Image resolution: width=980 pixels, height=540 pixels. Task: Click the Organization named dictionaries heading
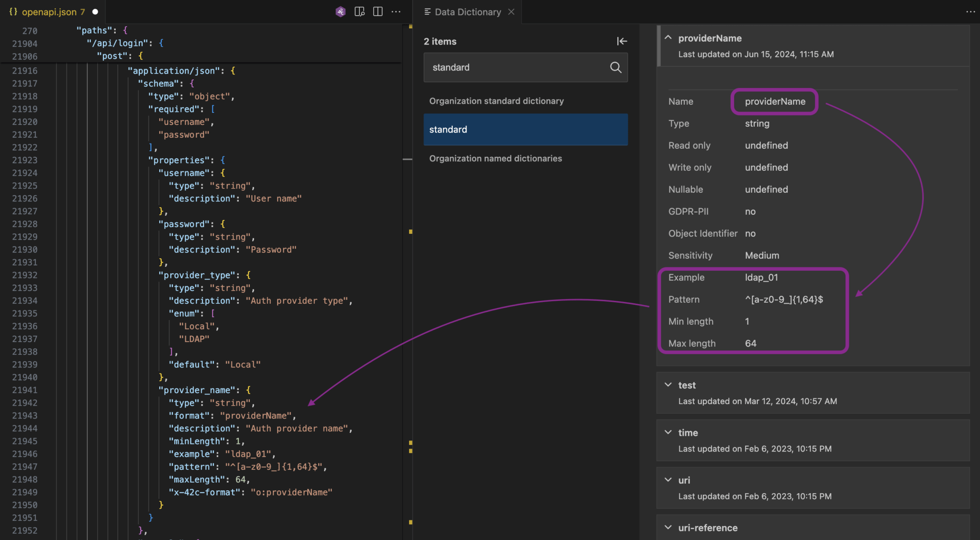pos(496,158)
